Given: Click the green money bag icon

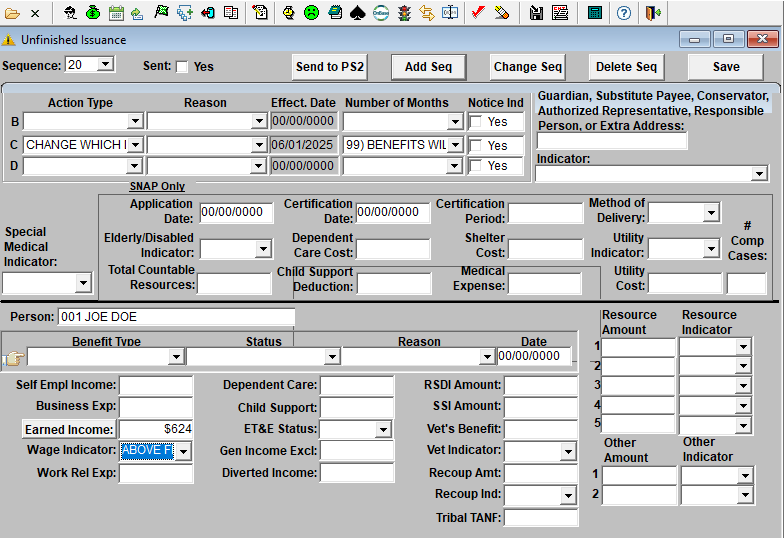Looking at the screenshot, I should pyautogui.click(x=93, y=12).
